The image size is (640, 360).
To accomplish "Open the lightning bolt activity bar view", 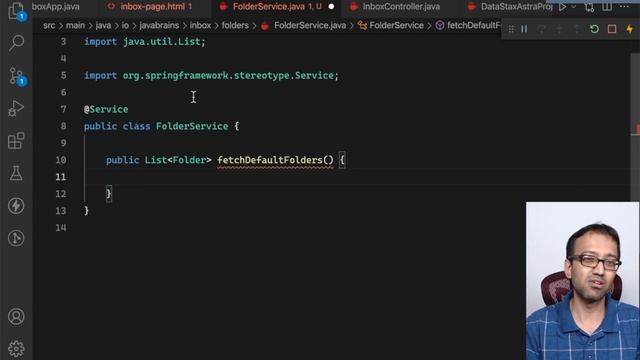I will [x=16, y=206].
